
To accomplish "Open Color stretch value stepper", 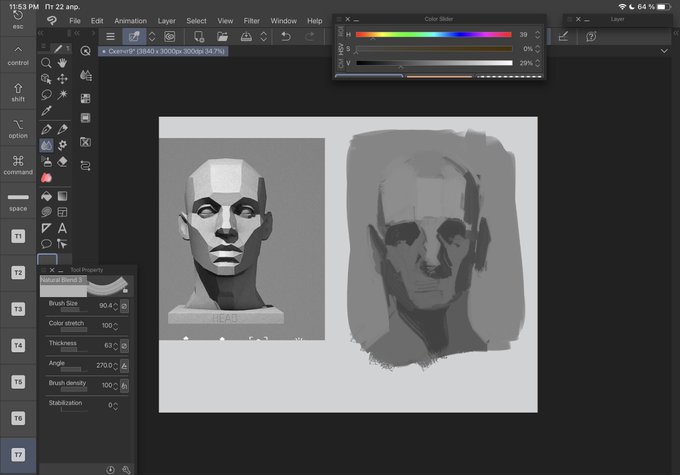I will pyautogui.click(x=115, y=326).
